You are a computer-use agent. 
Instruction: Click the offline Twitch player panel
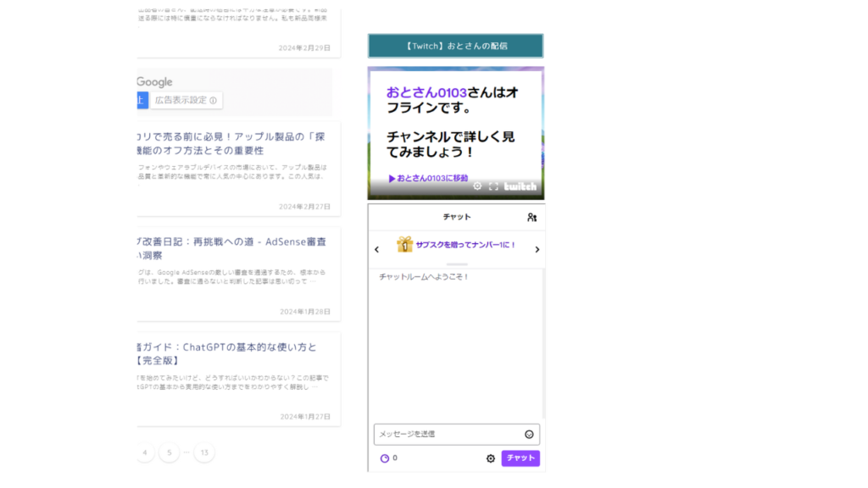pos(456,133)
